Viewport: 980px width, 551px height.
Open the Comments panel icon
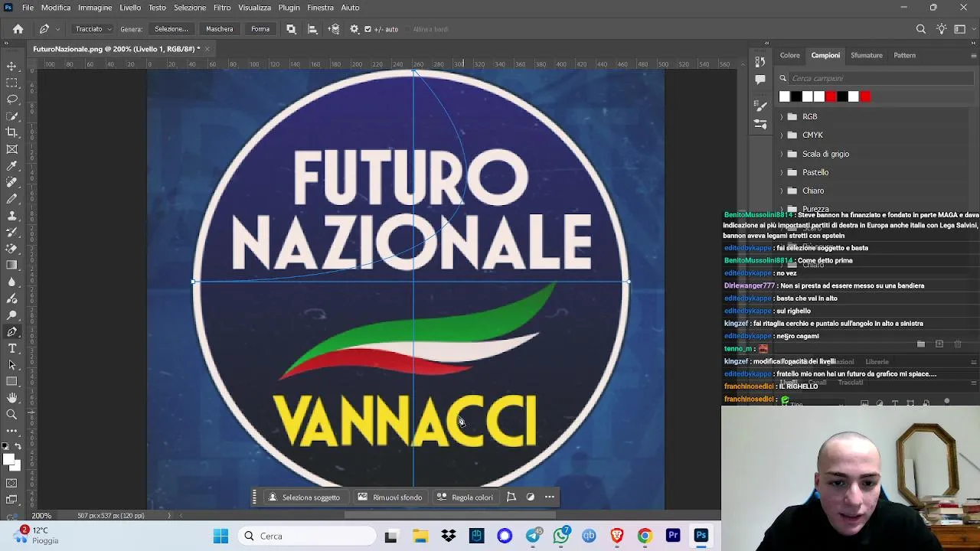point(760,79)
